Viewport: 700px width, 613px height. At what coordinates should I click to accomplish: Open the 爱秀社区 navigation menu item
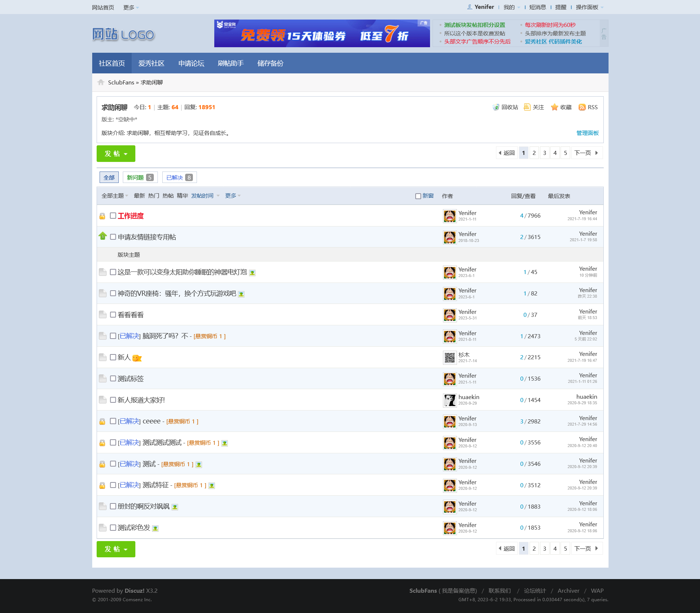(x=151, y=63)
